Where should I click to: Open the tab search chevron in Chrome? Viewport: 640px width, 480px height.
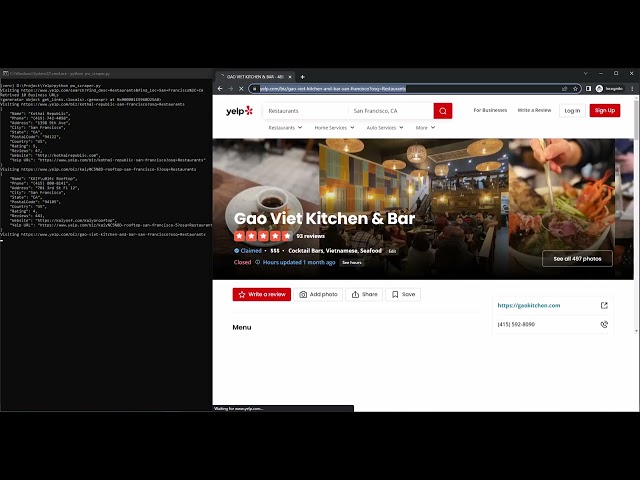point(585,73)
